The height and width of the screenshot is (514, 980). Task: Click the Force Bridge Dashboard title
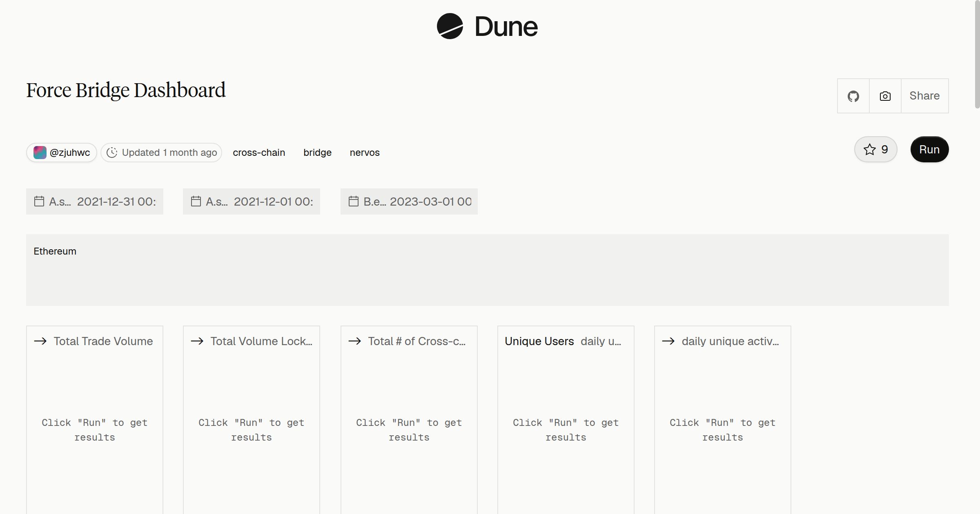click(x=126, y=91)
